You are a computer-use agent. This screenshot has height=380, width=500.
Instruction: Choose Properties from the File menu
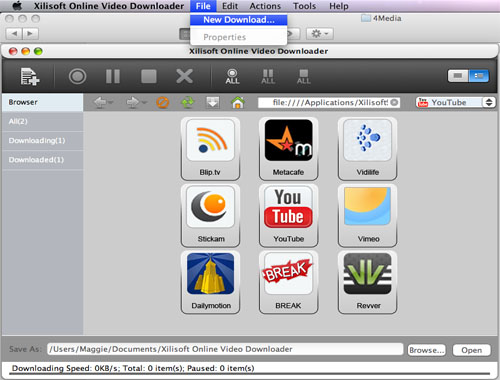coord(239,37)
